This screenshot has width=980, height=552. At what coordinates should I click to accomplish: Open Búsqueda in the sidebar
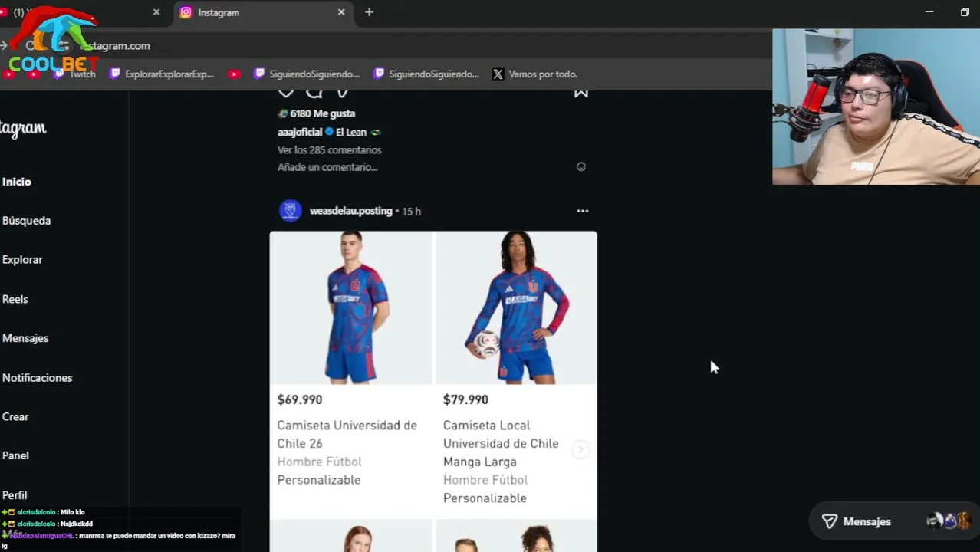[26, 221]
